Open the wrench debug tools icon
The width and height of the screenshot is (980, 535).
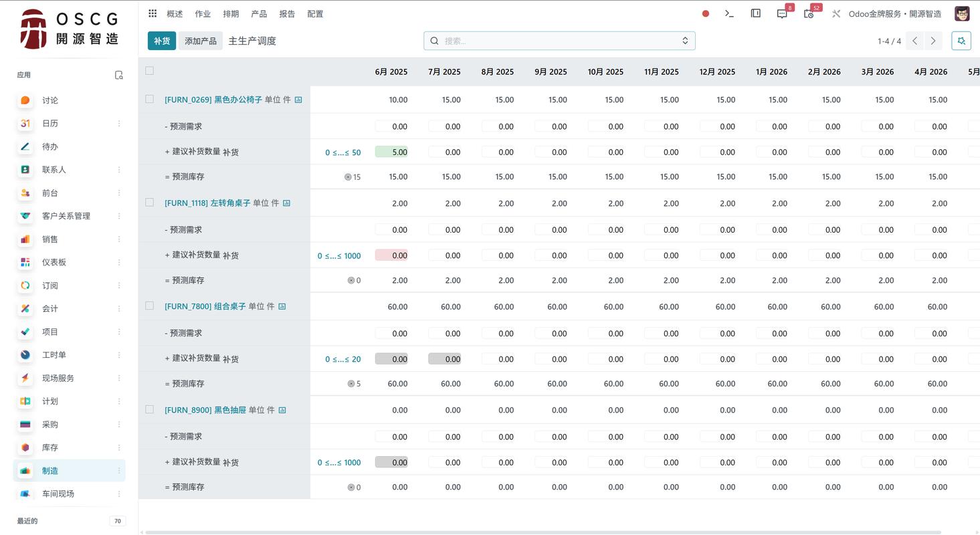click(836, 13)
